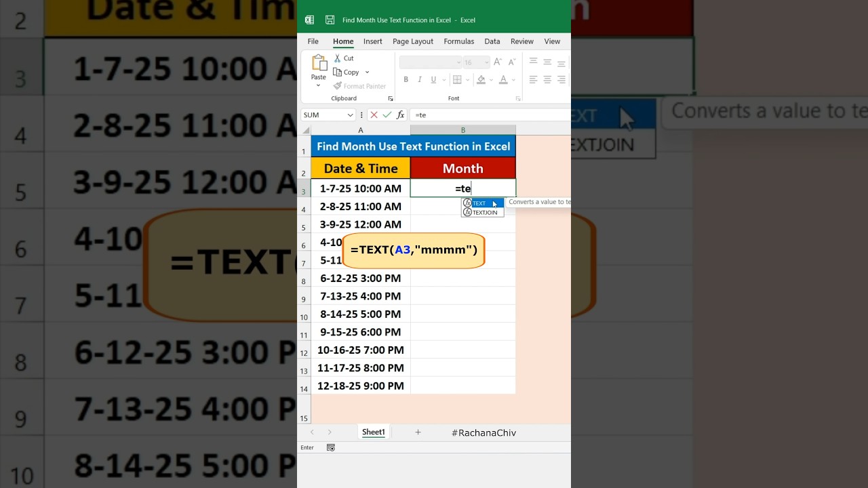Open Font group dialog launcher
This screenshot has width=868, height=488.
(x=518, y=99)
